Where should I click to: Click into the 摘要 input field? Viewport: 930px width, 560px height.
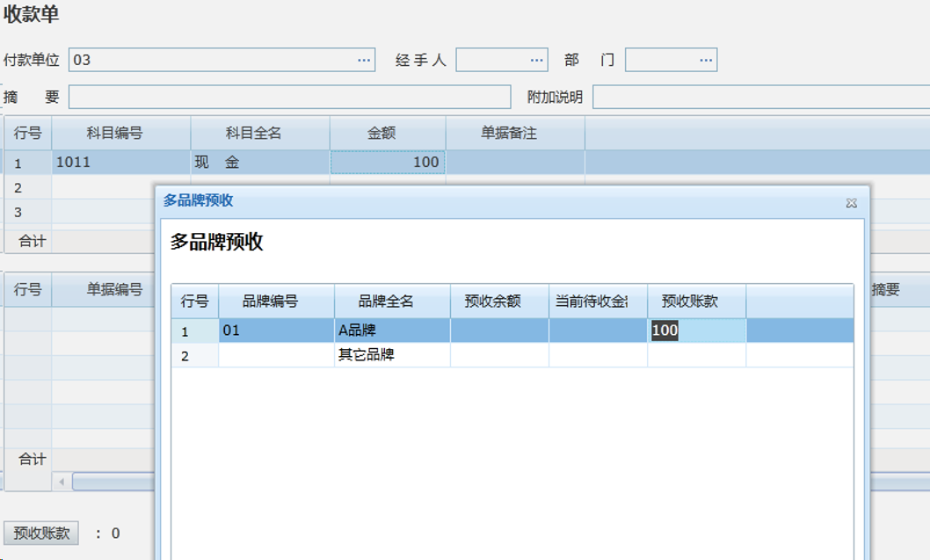(x=289, y=97)
